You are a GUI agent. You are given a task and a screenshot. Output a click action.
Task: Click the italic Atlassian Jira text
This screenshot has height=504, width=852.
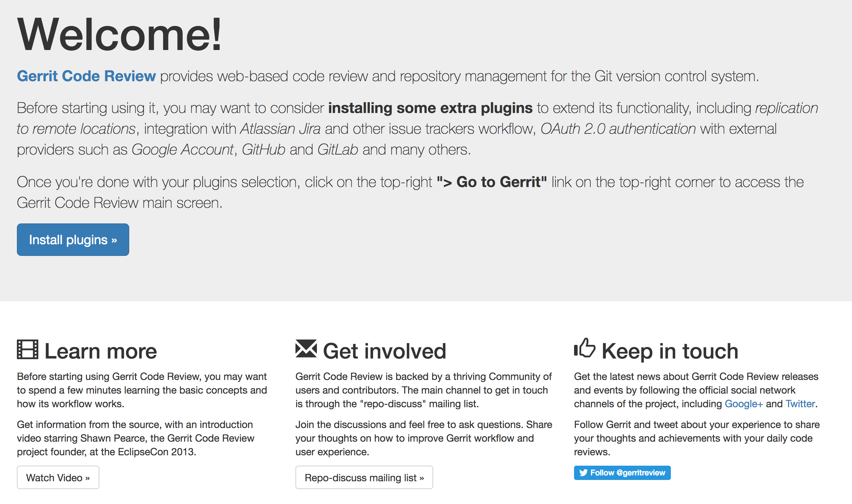[280, 129]
